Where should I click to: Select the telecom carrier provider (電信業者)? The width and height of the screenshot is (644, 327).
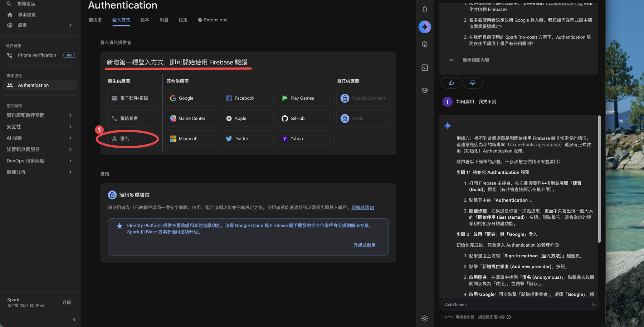[133, 118]
